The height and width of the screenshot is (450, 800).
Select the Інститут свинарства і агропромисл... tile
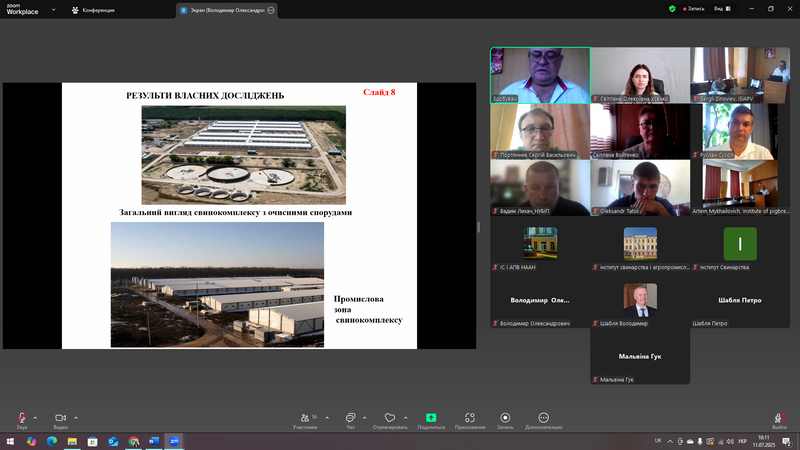[x=640, y=244]
